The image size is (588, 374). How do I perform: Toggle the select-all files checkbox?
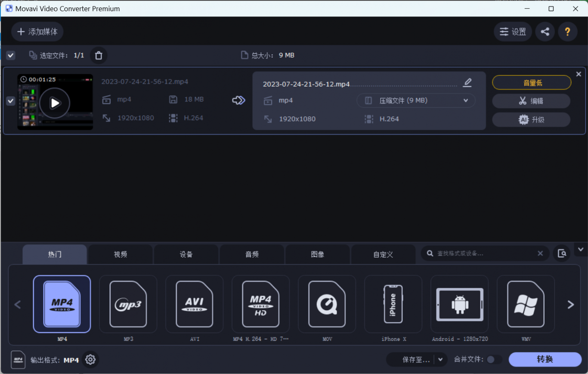coord(11,55)
